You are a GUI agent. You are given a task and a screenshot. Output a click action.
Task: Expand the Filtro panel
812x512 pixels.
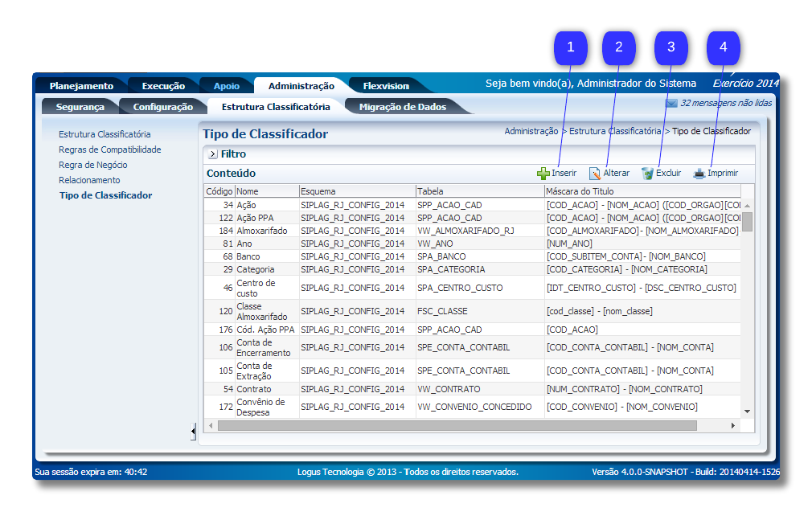(x=212, y=154)
